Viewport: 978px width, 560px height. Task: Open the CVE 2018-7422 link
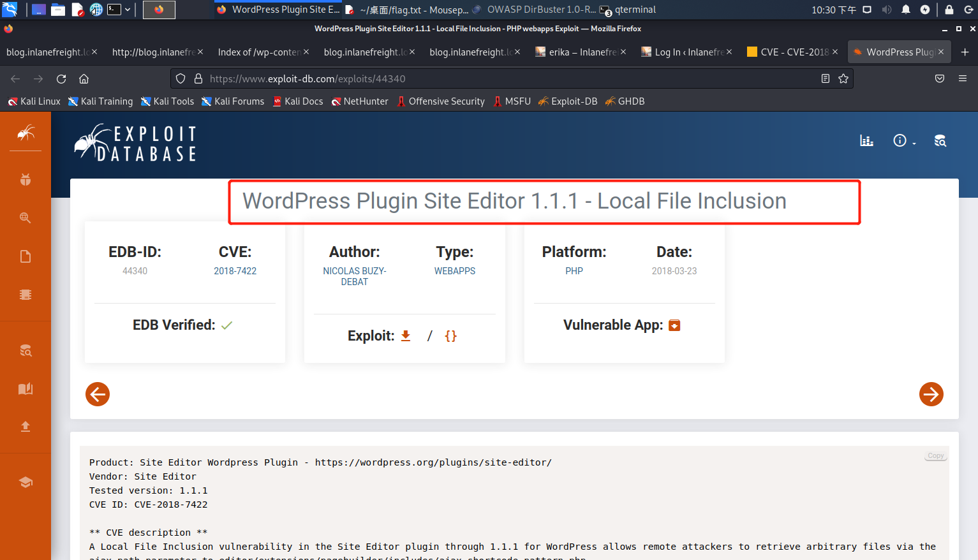click(235, 270)
